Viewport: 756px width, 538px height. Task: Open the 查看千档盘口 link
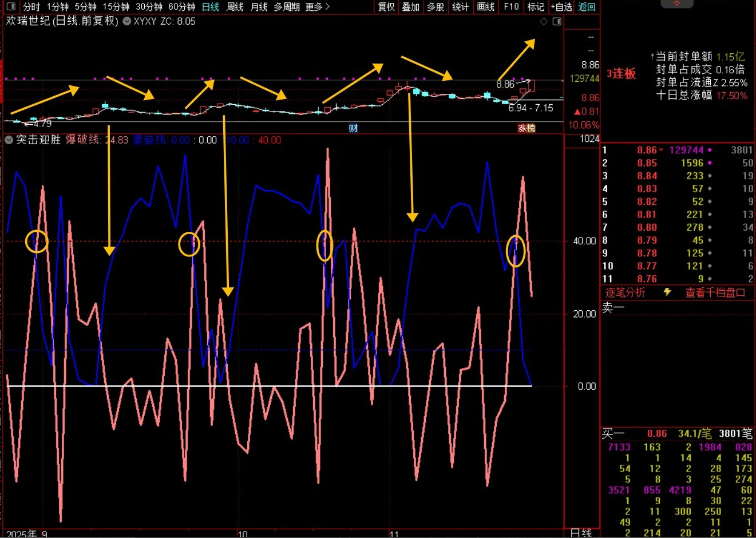[x=715, y=292]
